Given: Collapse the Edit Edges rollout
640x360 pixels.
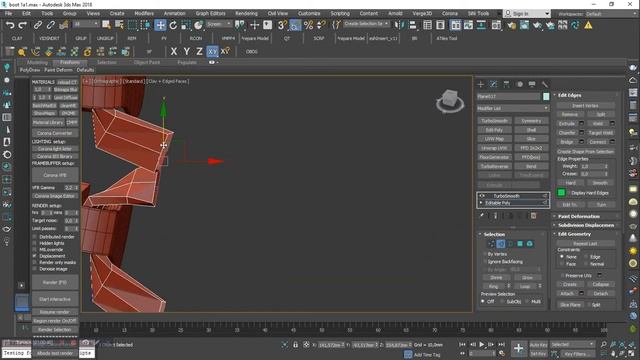Looking at the screenshot, I should 569,95.
